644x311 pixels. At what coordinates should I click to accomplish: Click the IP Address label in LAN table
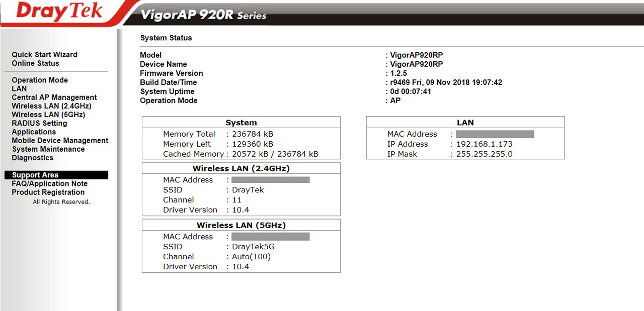click(408, 144)
